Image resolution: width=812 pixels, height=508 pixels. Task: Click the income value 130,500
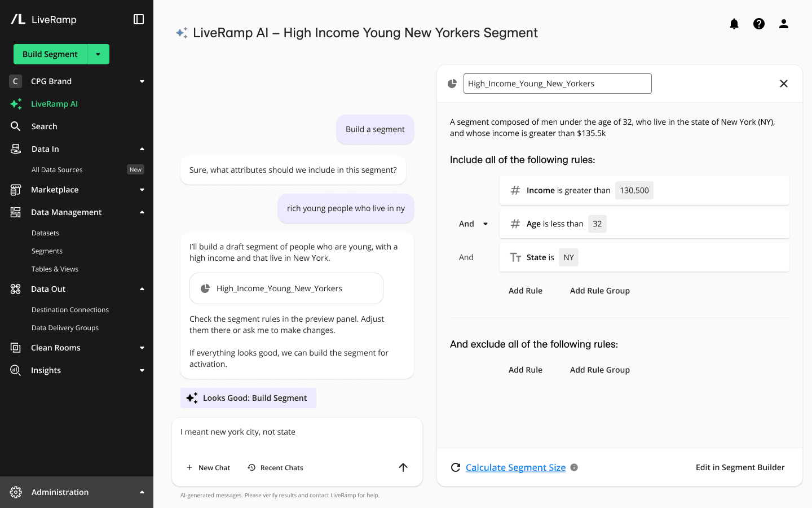click(x=634, y=190)
